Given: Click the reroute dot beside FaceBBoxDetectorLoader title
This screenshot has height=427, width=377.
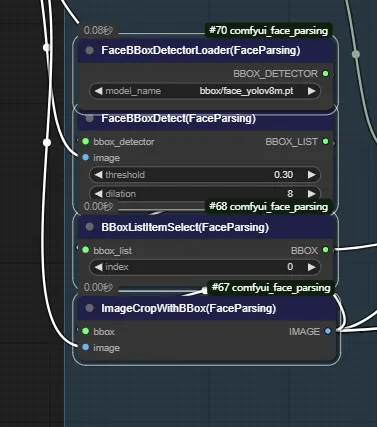Looking at the screenshot, I should (47, 48).
